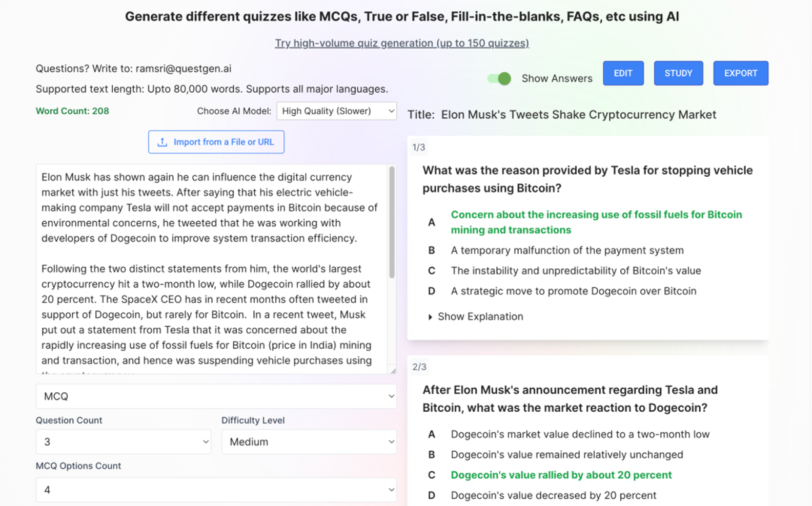Select option B about payment system malfunction
Viewport: 812px width, 506px height.
tap(567, 250)
